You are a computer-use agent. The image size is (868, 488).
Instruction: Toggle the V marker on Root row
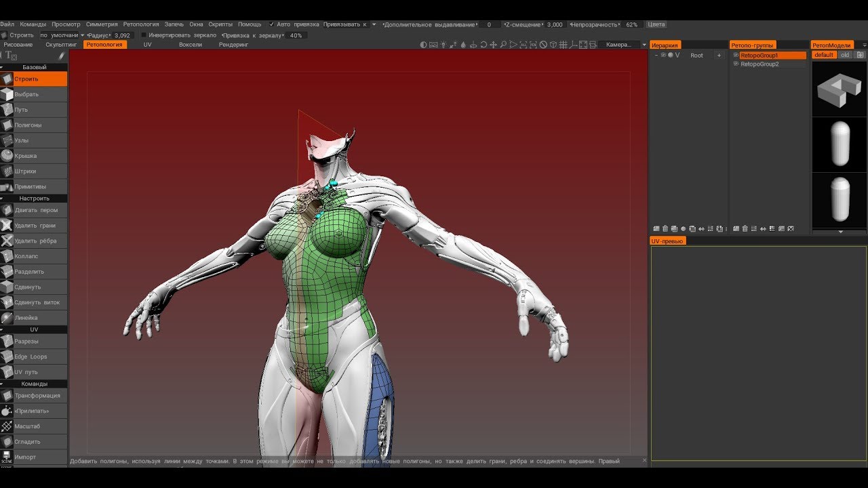tap(677, 55)
